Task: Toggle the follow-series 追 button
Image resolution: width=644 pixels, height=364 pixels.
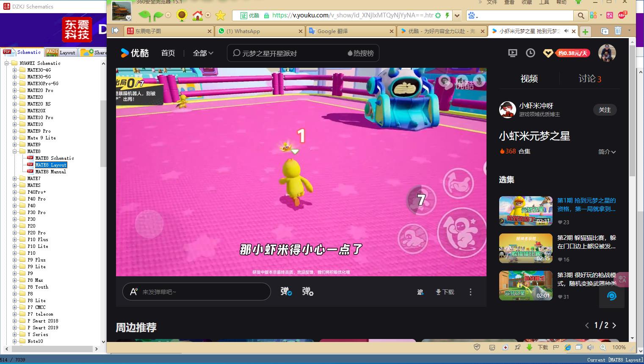Action: point(420,292)
